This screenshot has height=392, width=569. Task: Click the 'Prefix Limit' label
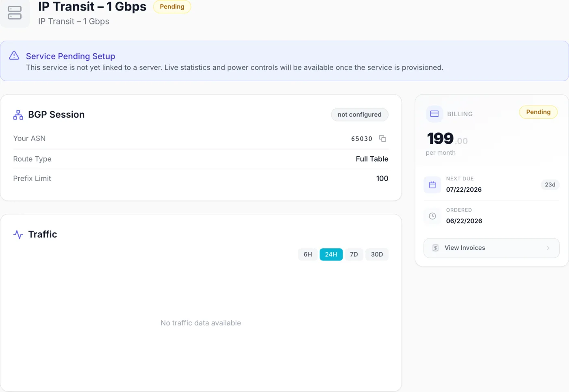click(x=32, y=178)
